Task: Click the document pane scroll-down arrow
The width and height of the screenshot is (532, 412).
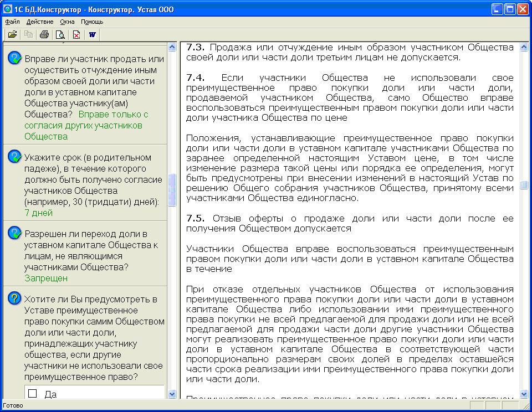Action: pyautogui.click(x=524, y=394)
